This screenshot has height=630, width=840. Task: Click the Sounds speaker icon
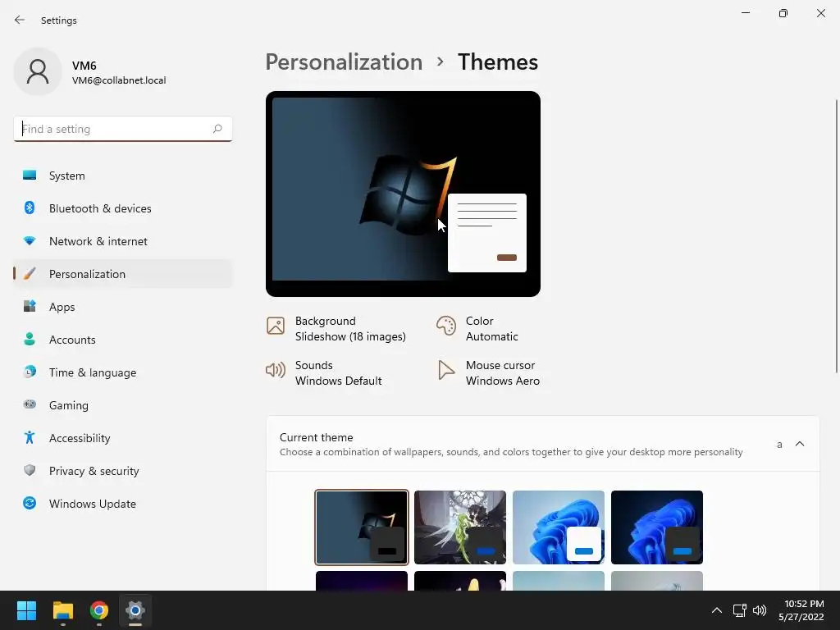point(276,370)
